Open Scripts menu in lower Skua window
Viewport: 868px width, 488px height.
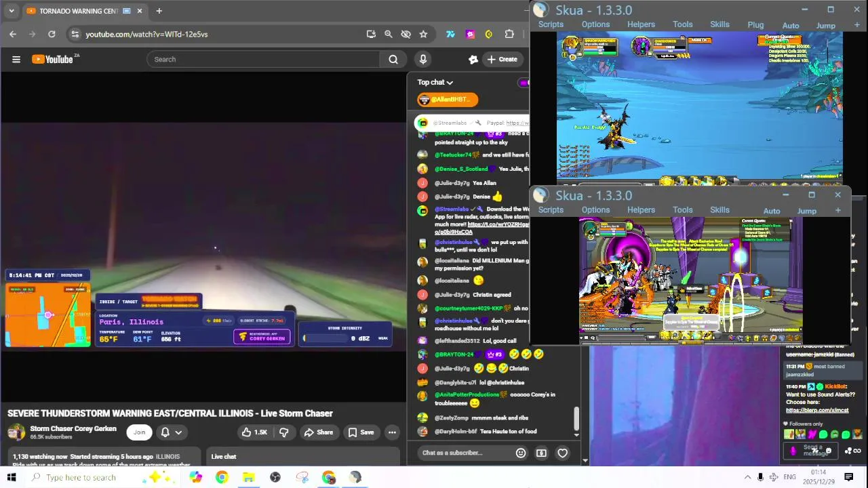click(551, 210)
